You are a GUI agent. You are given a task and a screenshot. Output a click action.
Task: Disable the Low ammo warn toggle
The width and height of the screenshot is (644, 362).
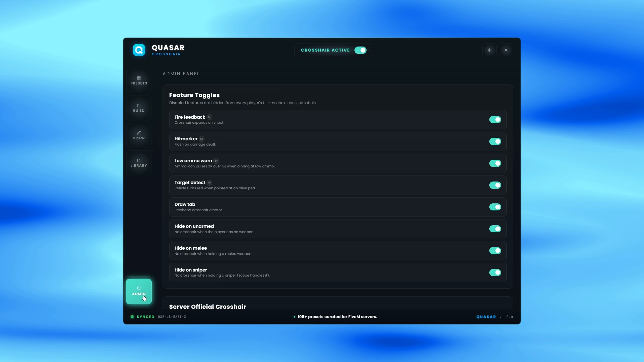[495, 163]
